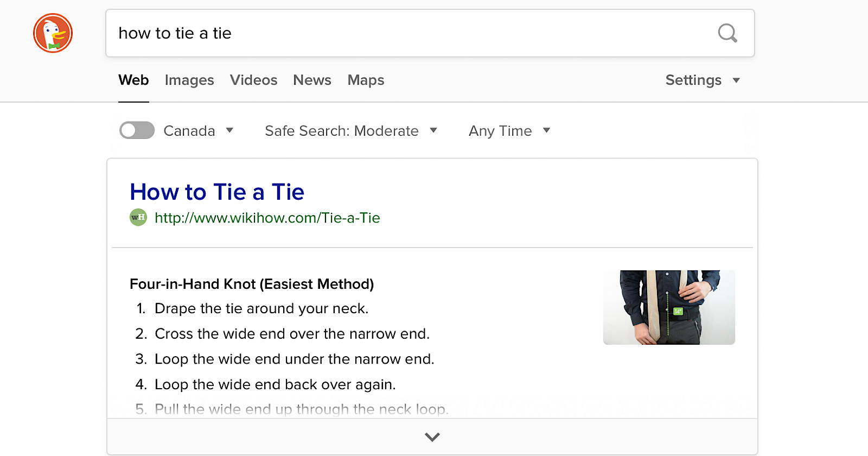
Task: Click step 1 'Drape the tie around your neck'
Action: (x=261, y=308)
